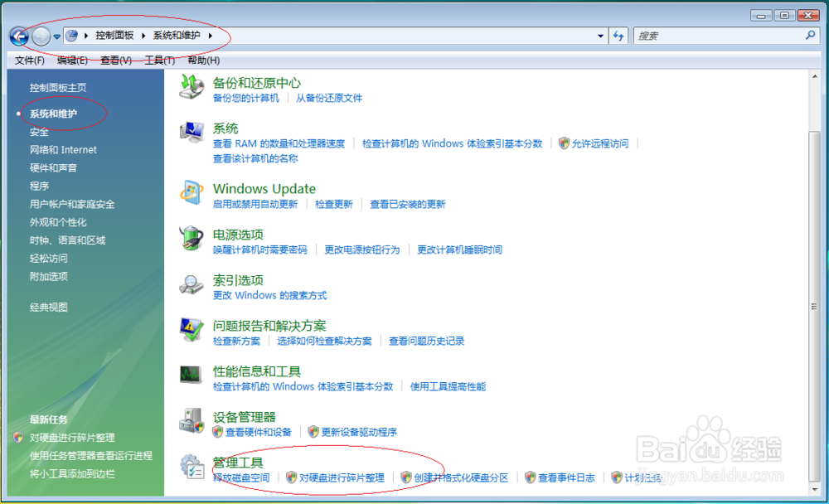Click 检查更新 link
Image resolution: width=829 pixels, height=504 pixels.
tap(333, 204)
